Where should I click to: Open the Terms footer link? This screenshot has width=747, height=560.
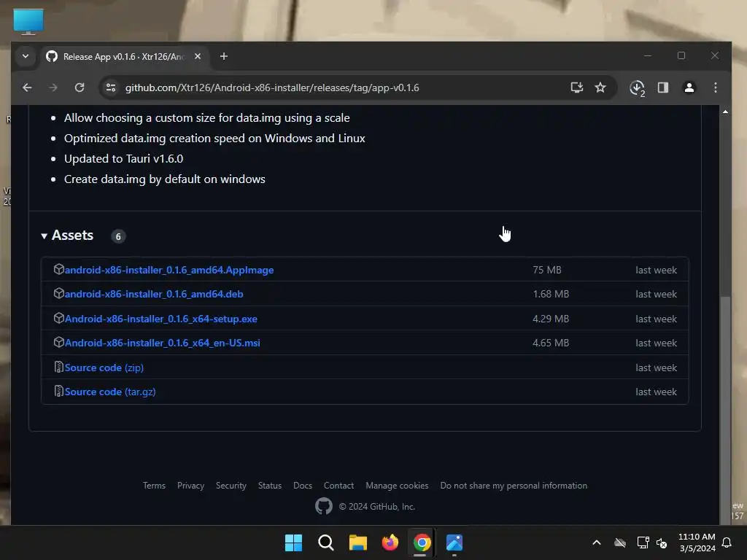pyautogui.click(x=155, y=486)
